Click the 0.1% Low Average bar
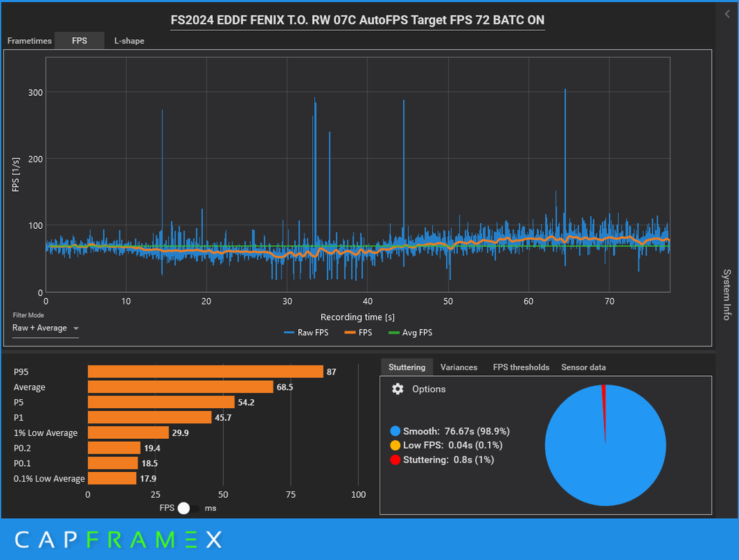 click(x=112, y=479)
